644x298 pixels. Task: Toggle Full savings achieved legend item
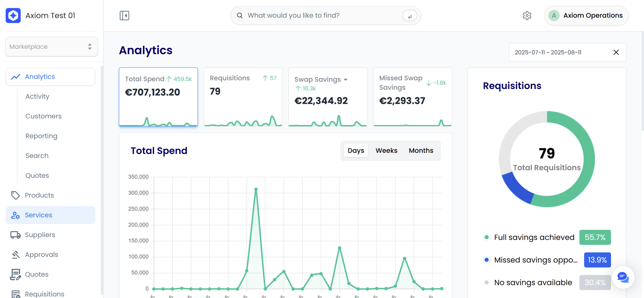(534, 237)
